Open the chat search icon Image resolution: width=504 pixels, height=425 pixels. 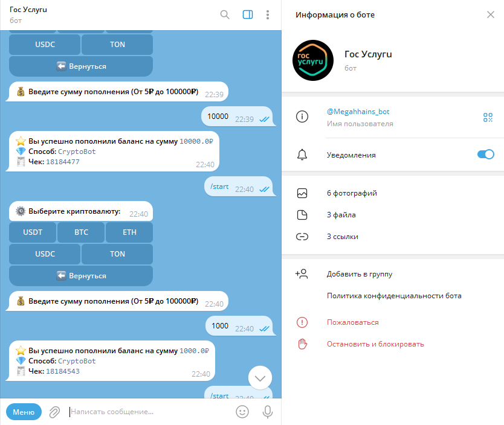(x=225, y=14)
